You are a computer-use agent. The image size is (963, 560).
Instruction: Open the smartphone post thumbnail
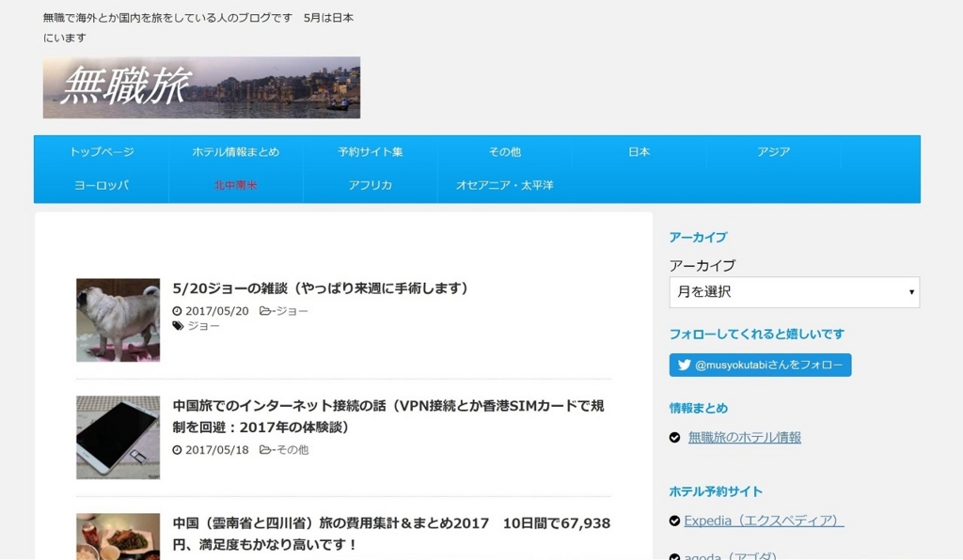pyautogui.click(x=118, y=437)
